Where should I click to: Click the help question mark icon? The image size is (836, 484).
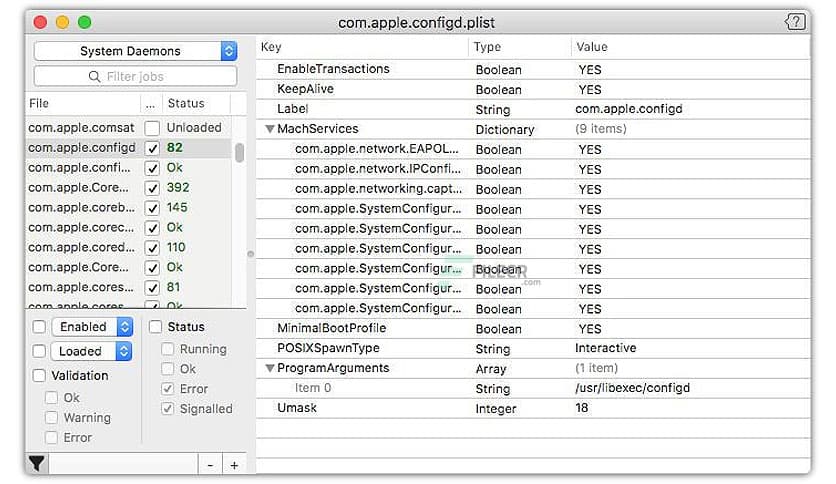coord(795,22)
